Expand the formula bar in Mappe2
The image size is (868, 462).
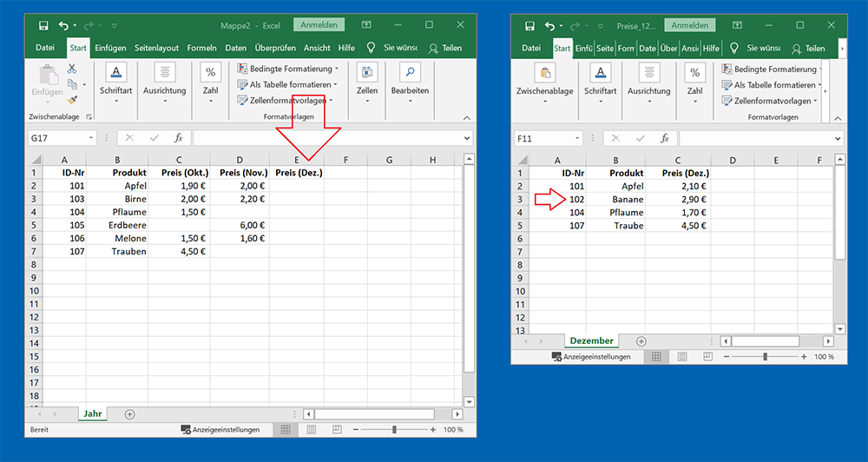click(x=468, y=138)
